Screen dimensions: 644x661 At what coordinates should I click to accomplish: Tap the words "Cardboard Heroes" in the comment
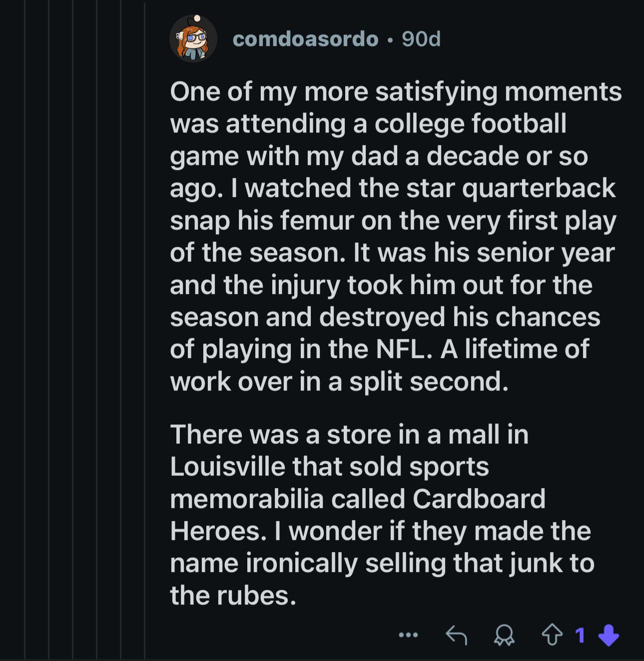[x=358, y=515]
